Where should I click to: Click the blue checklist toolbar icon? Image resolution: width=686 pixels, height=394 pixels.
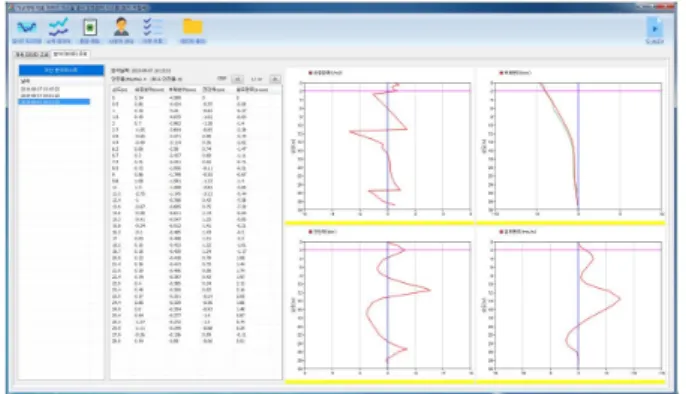(152, 27)
